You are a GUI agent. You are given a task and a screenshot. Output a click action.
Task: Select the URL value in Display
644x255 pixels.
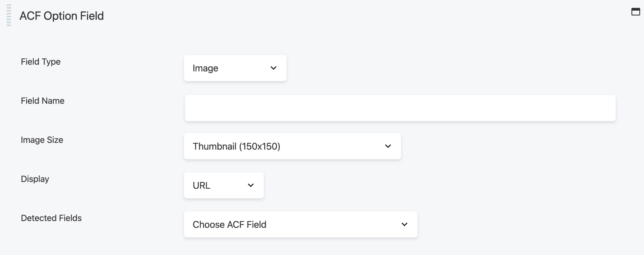pos(202,185)
